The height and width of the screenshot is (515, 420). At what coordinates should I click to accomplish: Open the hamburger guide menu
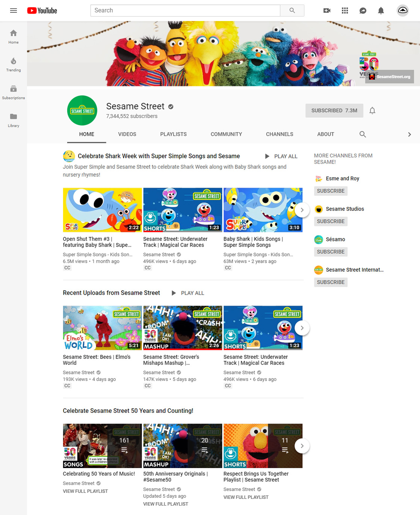pyautogui.click(x=14, y=11)
